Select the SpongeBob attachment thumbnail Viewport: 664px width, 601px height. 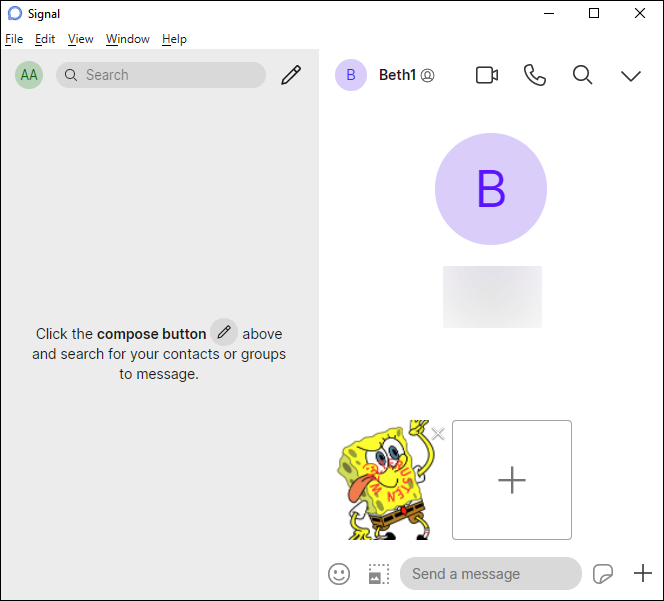[x=386, y=480]
